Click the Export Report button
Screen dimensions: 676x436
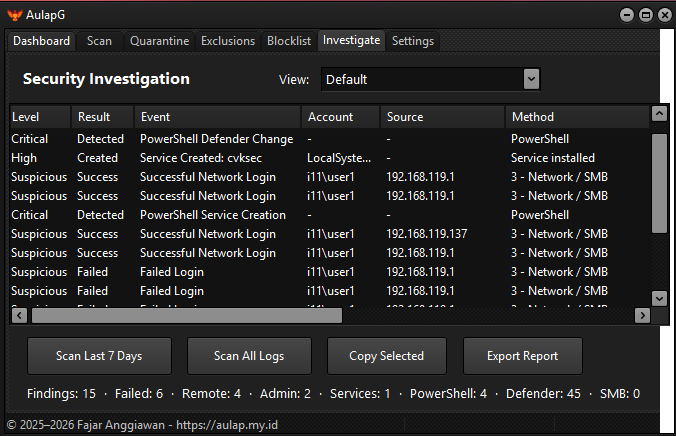[523, 356]
